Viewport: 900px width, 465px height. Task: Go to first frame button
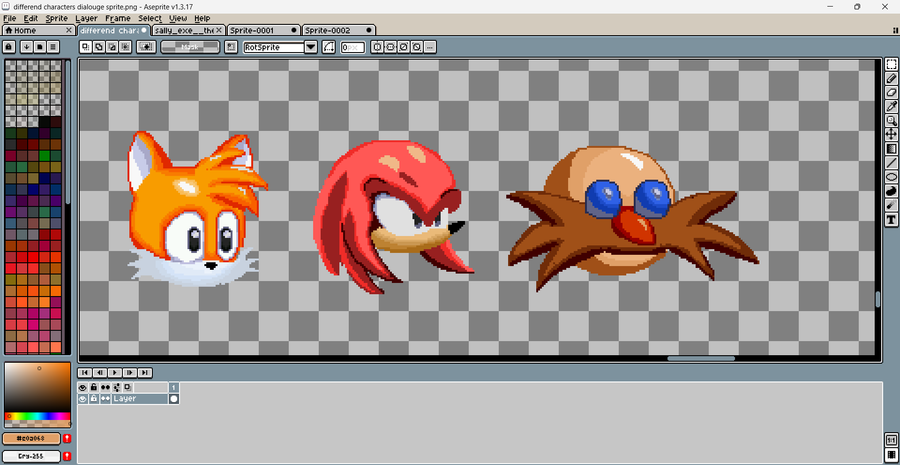[x=84, y=373]
